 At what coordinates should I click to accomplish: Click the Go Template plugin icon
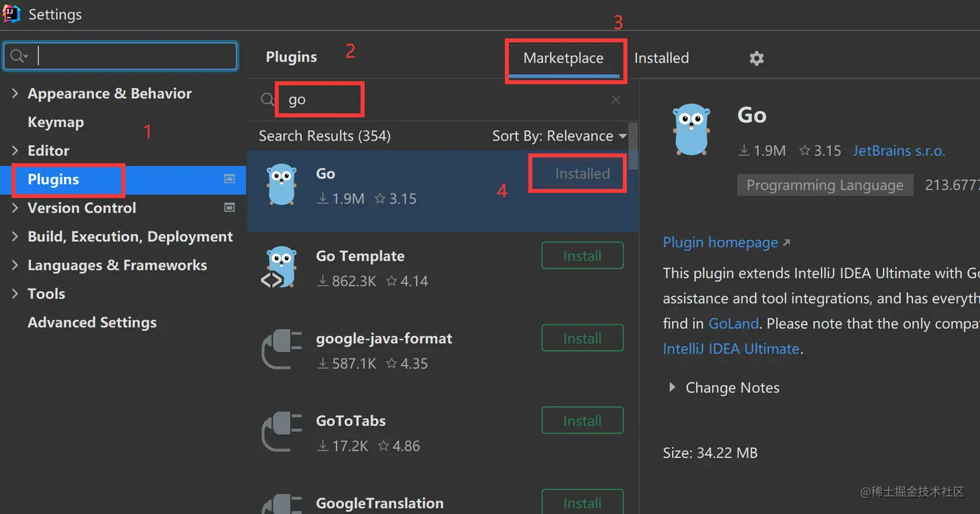(x=281, y=267)
